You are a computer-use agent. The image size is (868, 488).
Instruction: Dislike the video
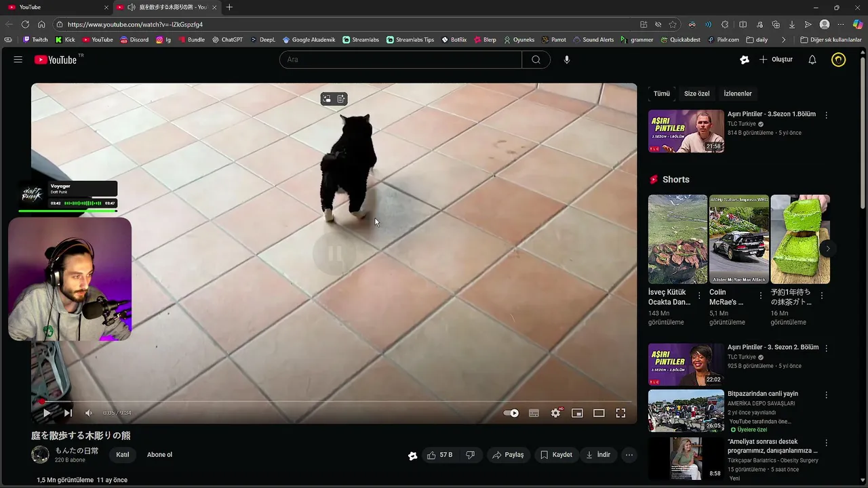click(x=470, y=455)
